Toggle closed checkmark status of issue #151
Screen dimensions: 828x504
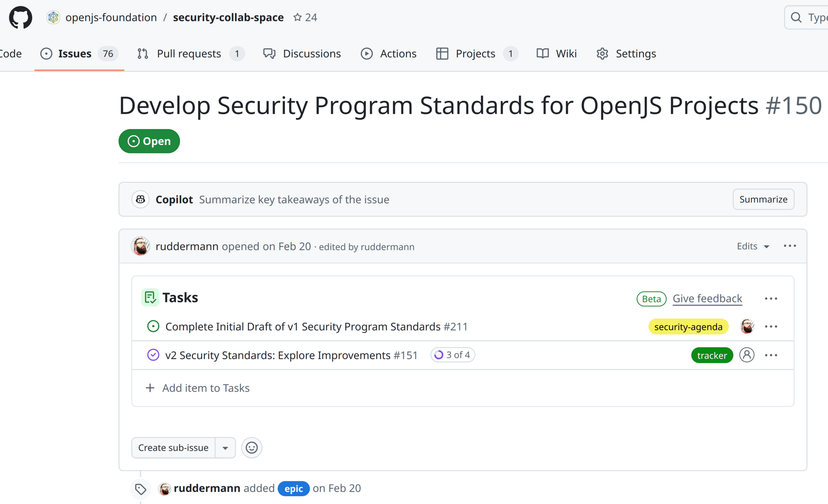pos(153,355)
